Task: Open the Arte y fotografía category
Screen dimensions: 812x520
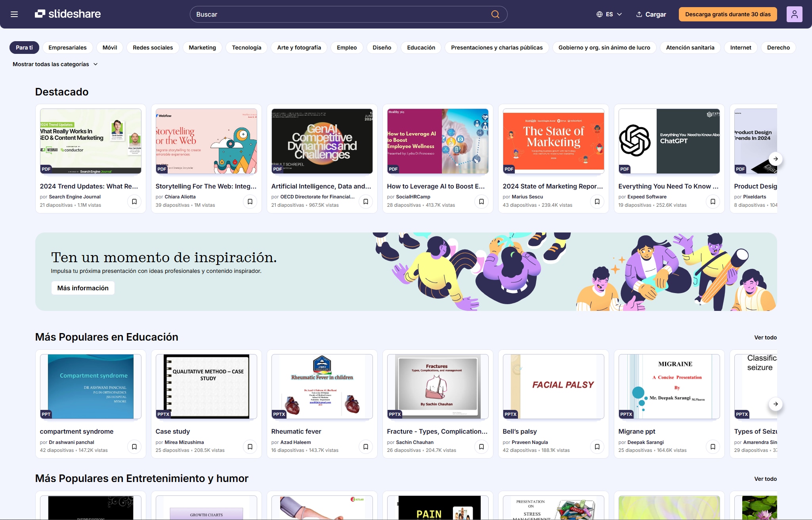Action: tap(299, 48)
